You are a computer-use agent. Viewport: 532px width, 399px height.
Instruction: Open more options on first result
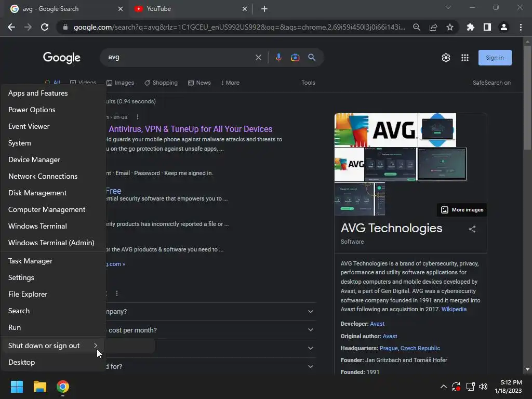(137, 117)
